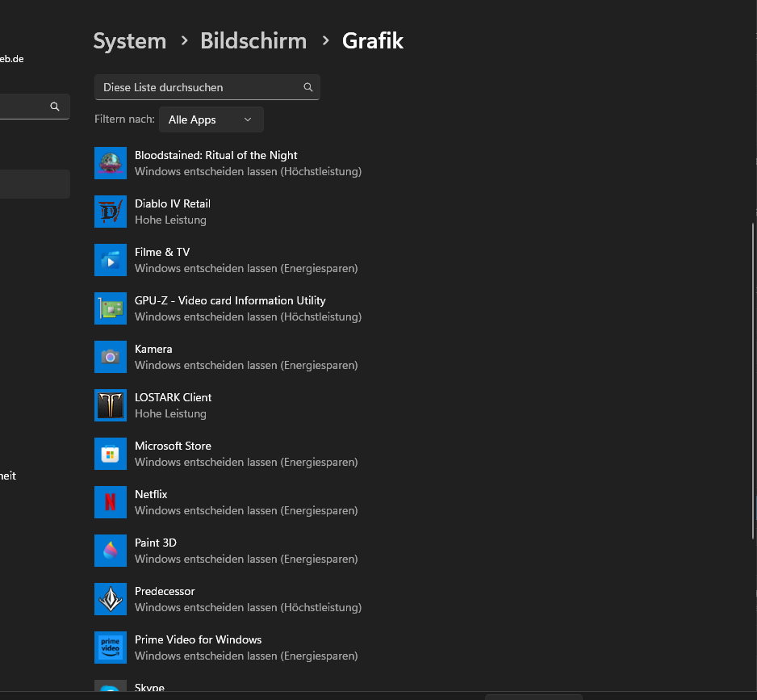Navigate to Bildschirm breadcrumb
757x700 pixels.
point(253,41)
